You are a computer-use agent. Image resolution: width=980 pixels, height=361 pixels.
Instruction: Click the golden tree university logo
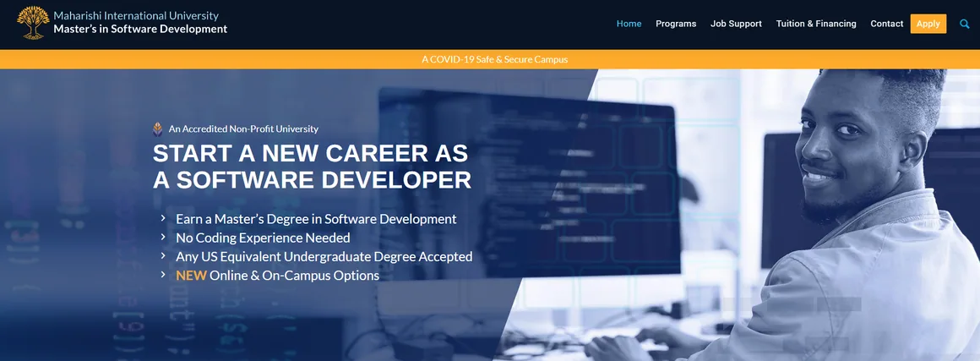click(33, 23)
